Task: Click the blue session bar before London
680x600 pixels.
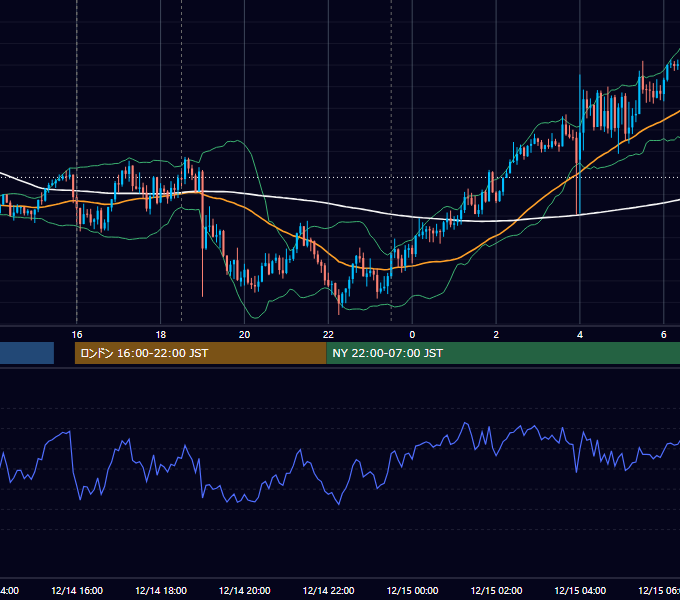Action: click(x=27, y=353)
